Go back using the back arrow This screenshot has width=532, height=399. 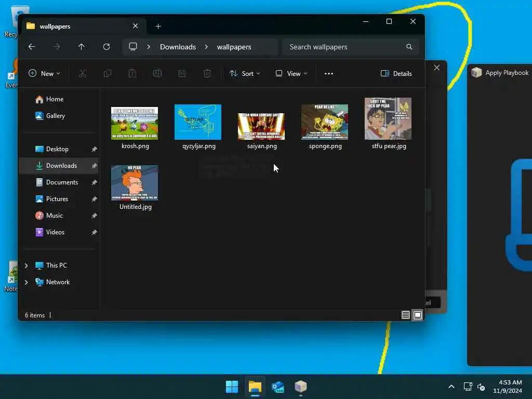tap(32, 47)
